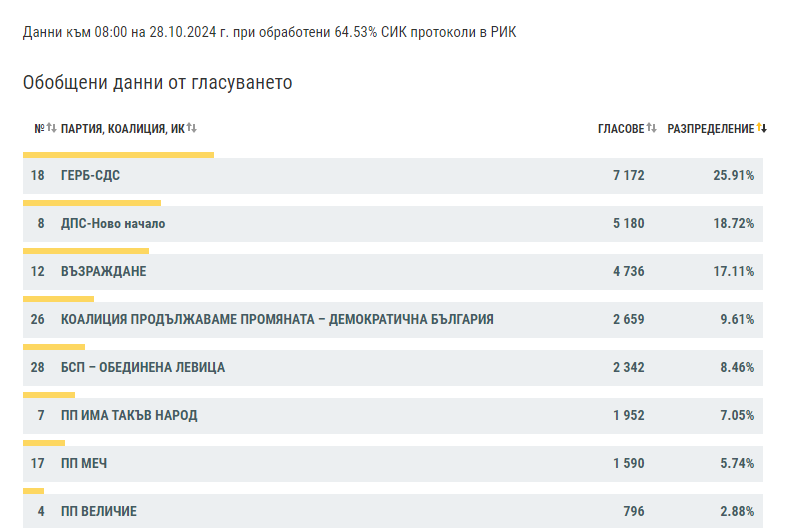Click sort arrows beside ГЛАСОВЕ header

(651, 128)
